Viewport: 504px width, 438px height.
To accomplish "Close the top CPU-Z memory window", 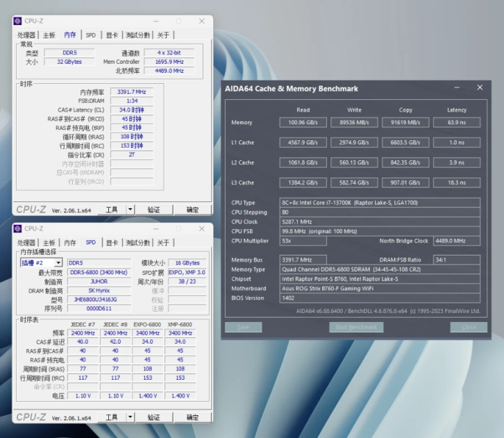I will pos(202,21).
